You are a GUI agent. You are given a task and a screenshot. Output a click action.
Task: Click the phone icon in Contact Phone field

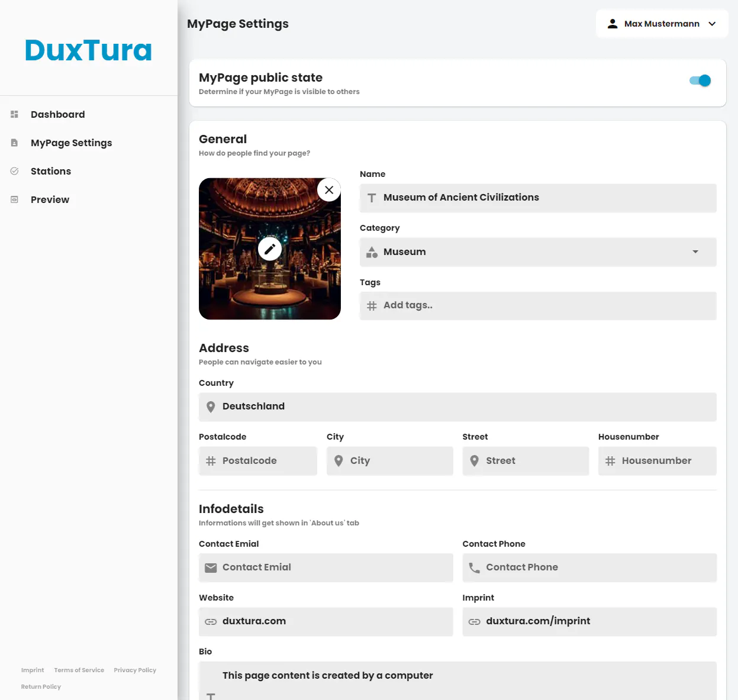474,567
